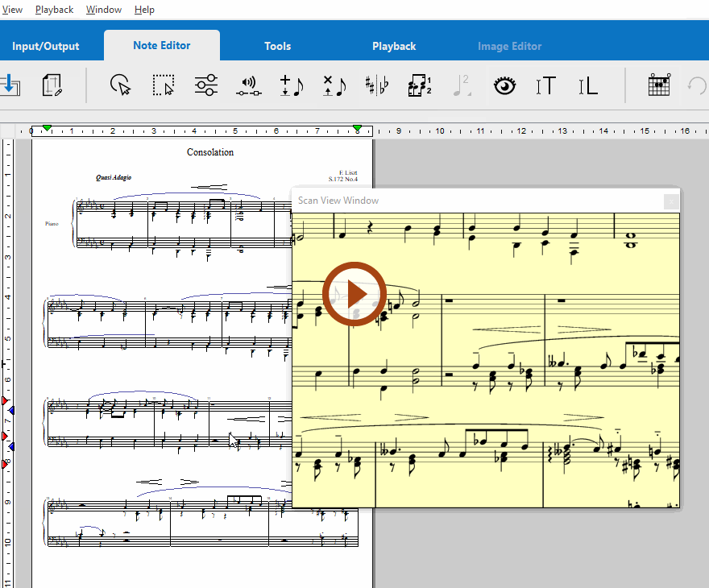The image size is (709, 588).
Task: Toggle the eye visibility tool
Action: (504, 85)
